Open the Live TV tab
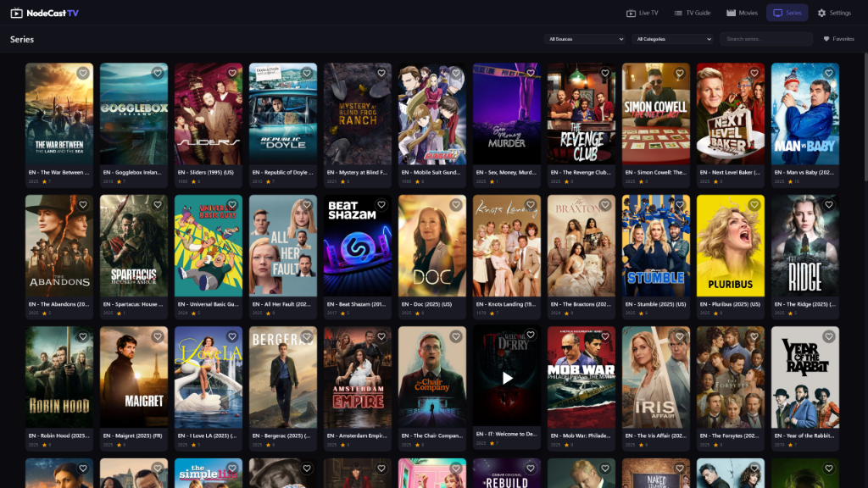The image size is (868, 488). pos(643,13)
